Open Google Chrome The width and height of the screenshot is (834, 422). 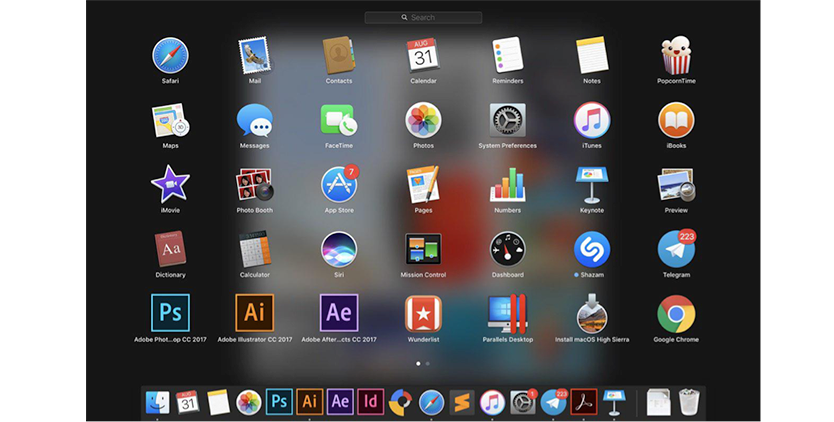[676, 313]
